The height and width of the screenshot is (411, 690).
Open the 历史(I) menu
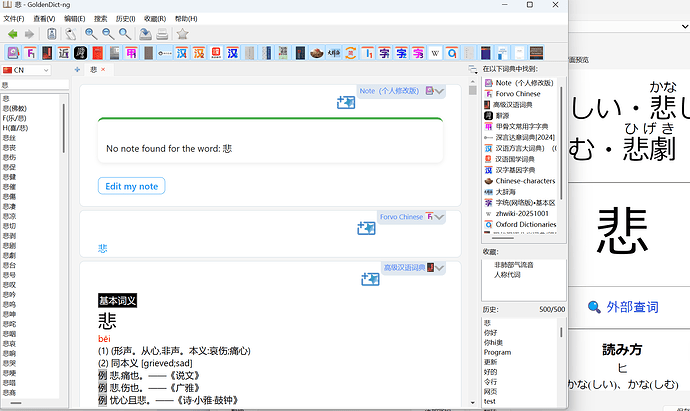click(x=125, y=18)
